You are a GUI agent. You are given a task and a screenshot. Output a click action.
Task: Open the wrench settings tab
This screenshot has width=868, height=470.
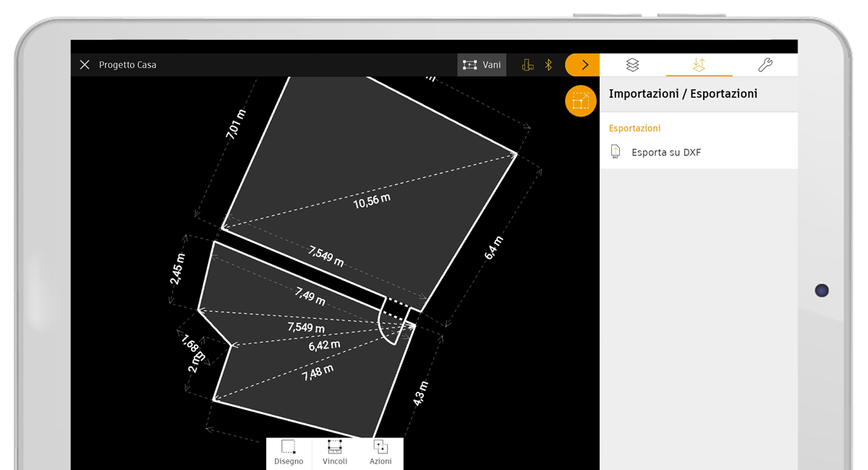765,65
